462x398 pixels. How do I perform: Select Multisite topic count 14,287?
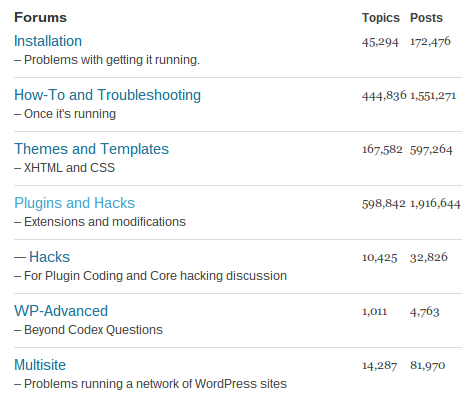click(x=380, y=366)
